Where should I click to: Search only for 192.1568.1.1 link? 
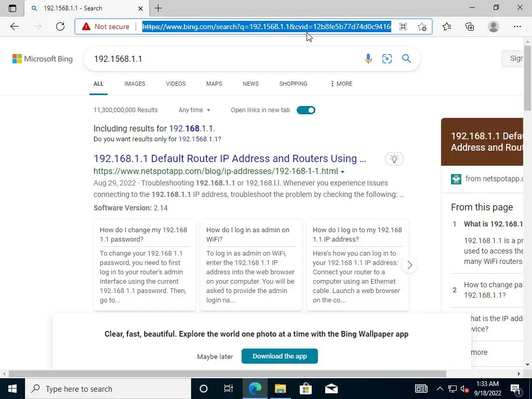pos(199,139)
